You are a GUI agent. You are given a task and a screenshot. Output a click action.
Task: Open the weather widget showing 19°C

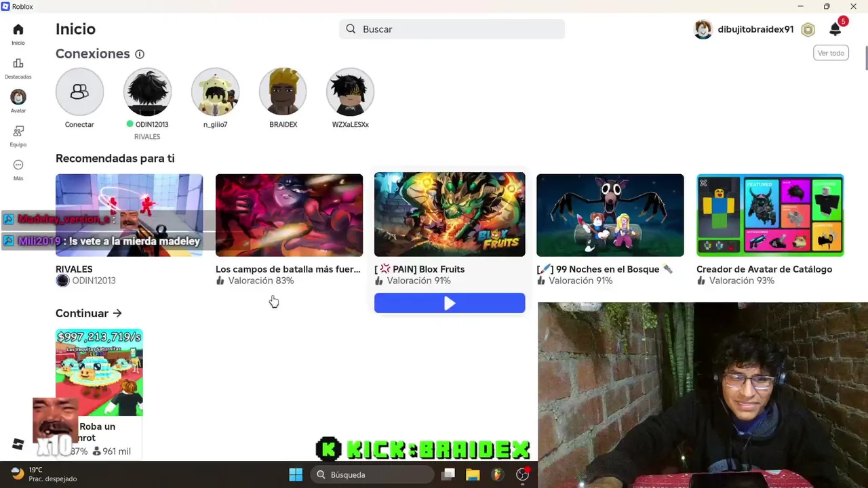tap(44, 474)
